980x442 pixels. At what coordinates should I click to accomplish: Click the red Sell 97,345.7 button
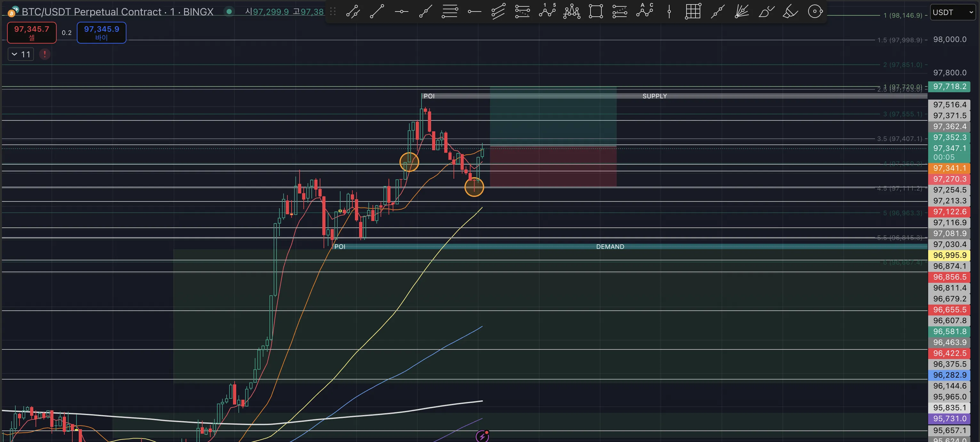pyautogui.click(x=32, y=32)
